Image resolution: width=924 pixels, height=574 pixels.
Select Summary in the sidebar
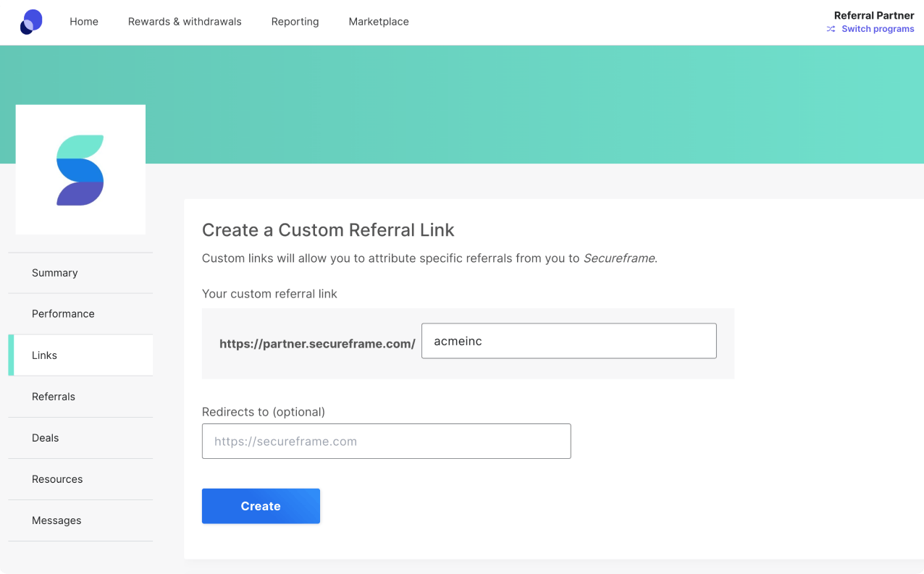pyautogui.click(x=55, y=273)
